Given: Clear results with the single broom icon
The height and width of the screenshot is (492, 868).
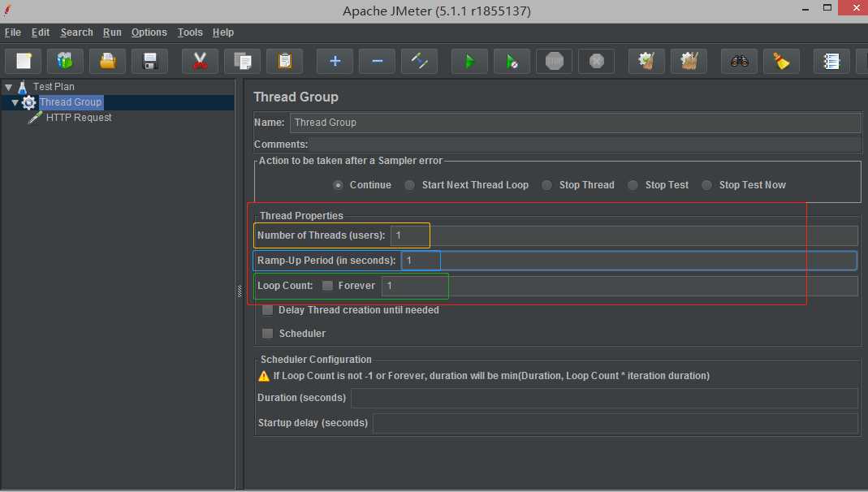Looking at the screenshot, I should pyautogui.click(x=646, y=61).
